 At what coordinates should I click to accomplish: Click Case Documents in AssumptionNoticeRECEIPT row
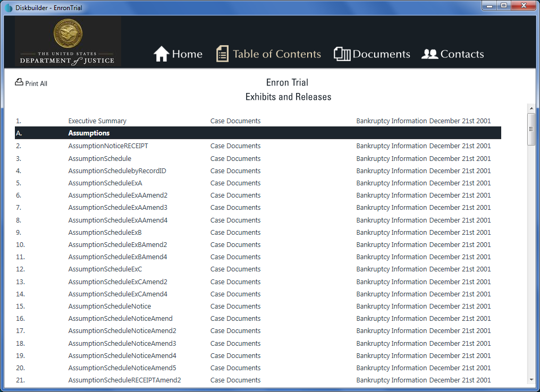point(235,146)
